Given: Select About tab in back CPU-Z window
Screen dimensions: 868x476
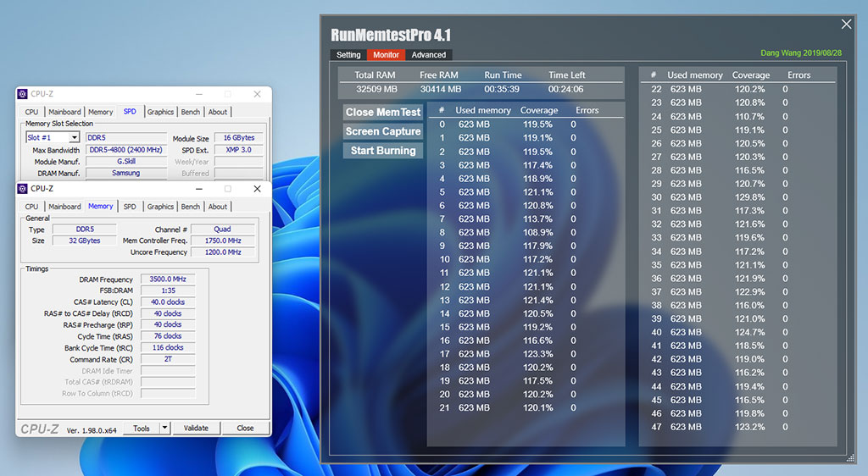Looking at the screenshot, I should (x=218, y=112).
